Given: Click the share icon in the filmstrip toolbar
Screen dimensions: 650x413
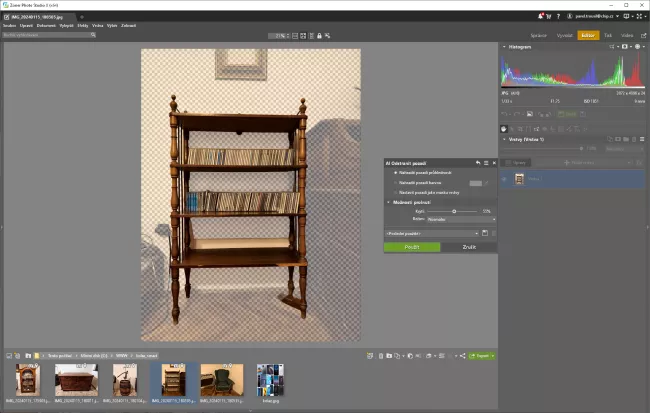Looking at the screenshot, I should (x=463, y=356).
